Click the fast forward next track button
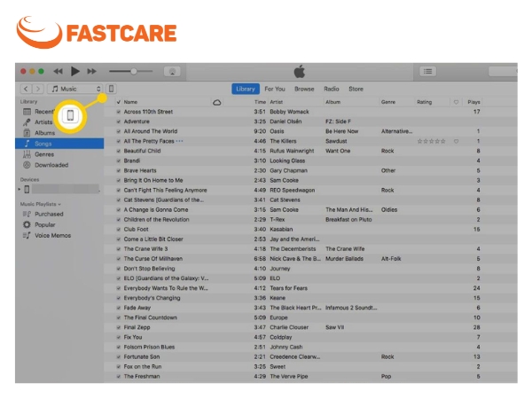This screenshot has width=532, height=399. pos(91,71)
